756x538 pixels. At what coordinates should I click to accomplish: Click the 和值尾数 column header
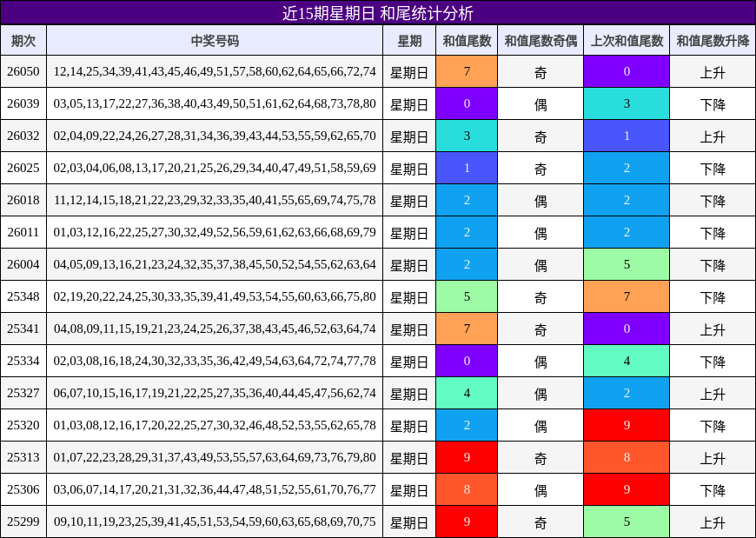point(465,41)
